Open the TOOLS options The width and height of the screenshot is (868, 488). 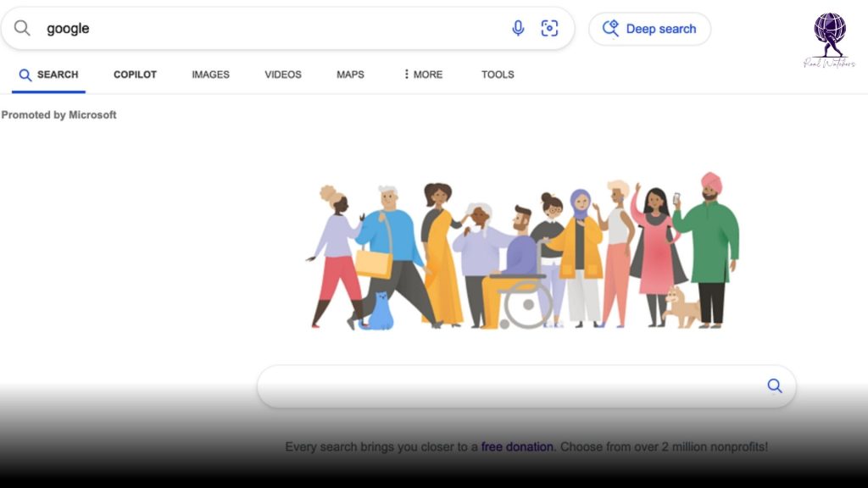498,75
